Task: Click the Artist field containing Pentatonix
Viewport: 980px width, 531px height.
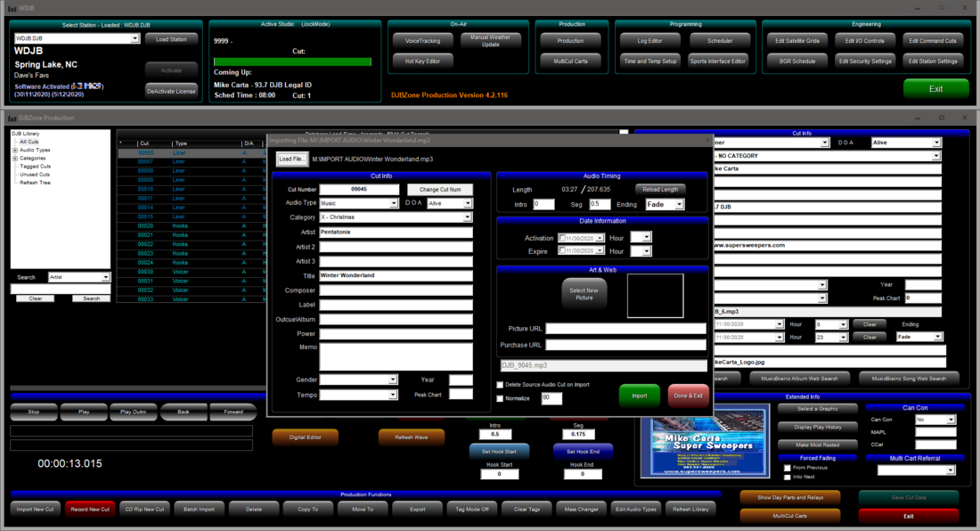Action: [x=396, y=232]
